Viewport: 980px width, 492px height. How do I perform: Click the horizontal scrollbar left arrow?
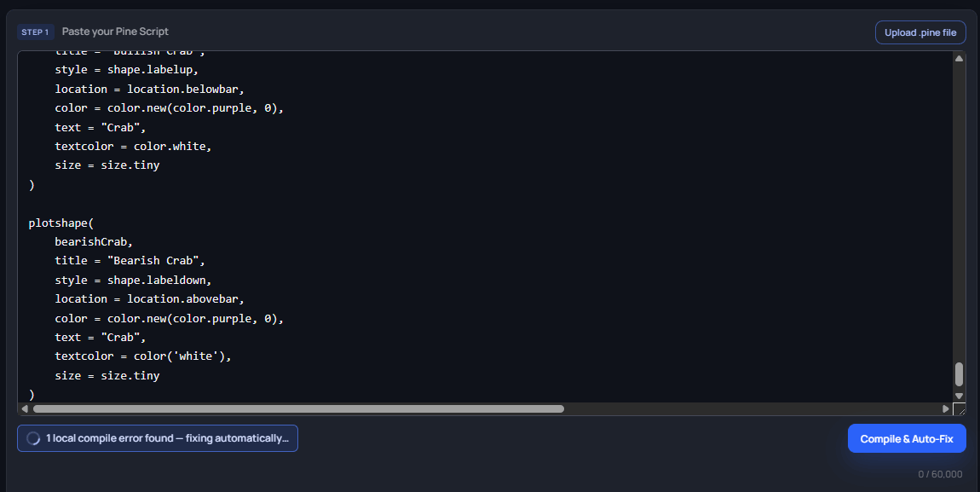click(x=25, y=408)
